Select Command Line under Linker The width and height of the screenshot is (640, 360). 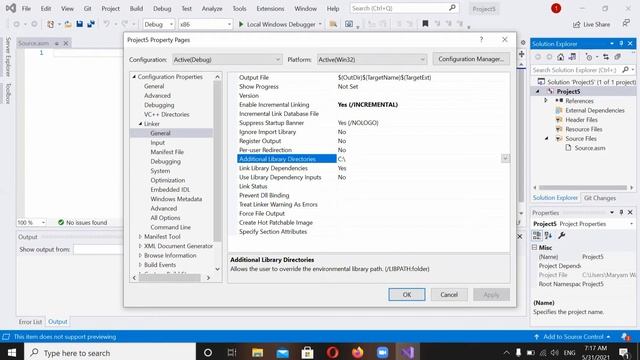pyautogui.click(x=171, y=227)
